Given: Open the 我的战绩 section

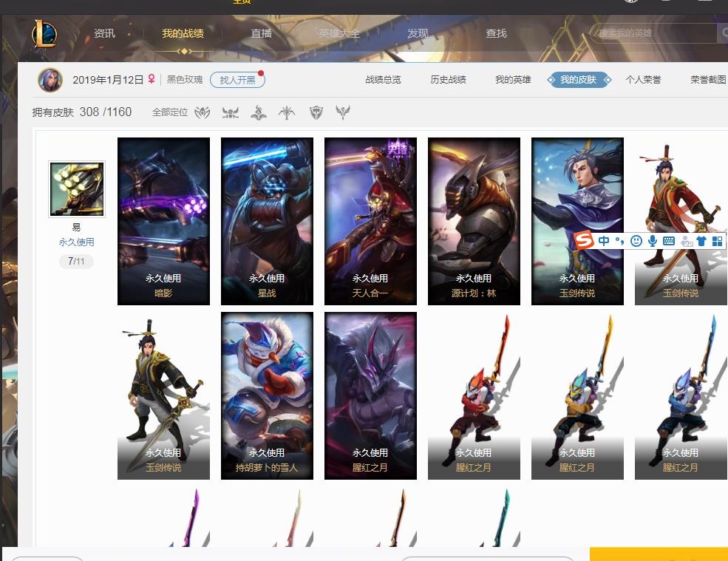Looking at the screenshot, I should (x=183, y=33).
